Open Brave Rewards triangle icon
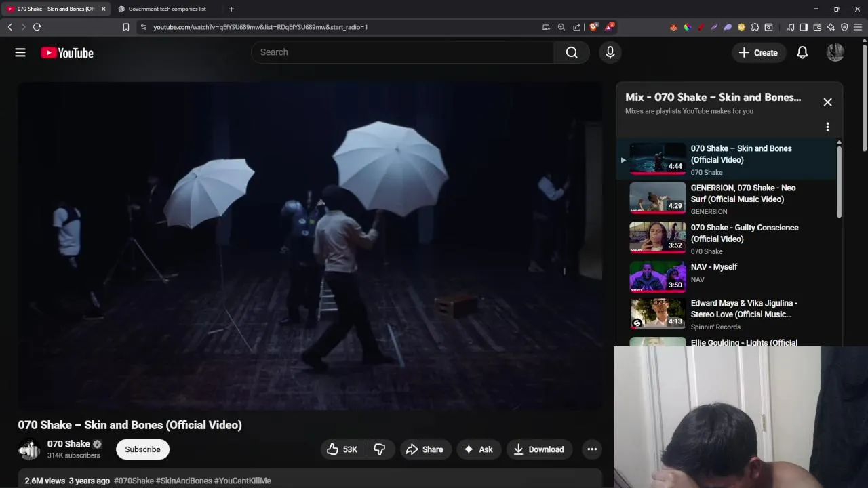Image resolution: width=868 pixels, height=488 pixels. [610, 27]
